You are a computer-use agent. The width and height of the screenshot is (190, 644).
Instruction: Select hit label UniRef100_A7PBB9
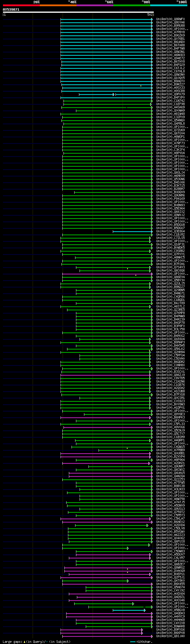(170, 450)
